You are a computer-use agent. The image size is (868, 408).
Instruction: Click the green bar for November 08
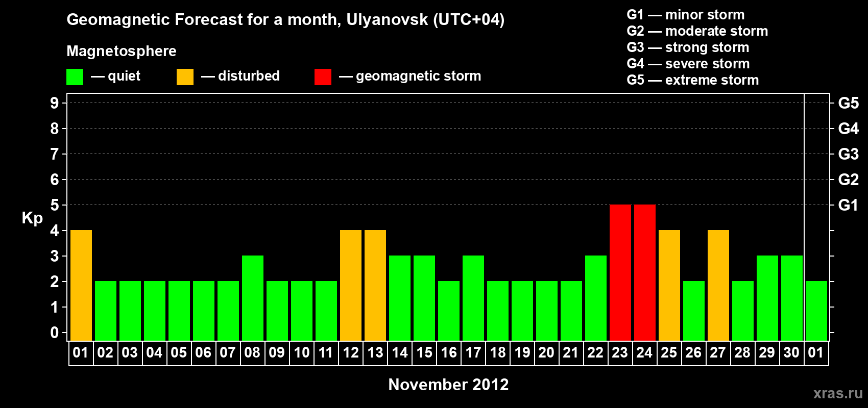click(x=253, y=298)
